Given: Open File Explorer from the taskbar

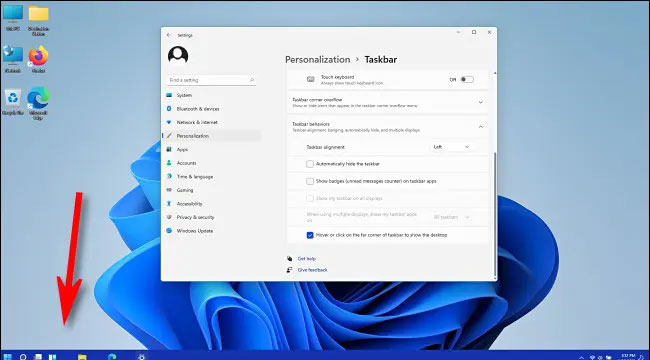Looking at the screenshot, I should coord(82,357).
